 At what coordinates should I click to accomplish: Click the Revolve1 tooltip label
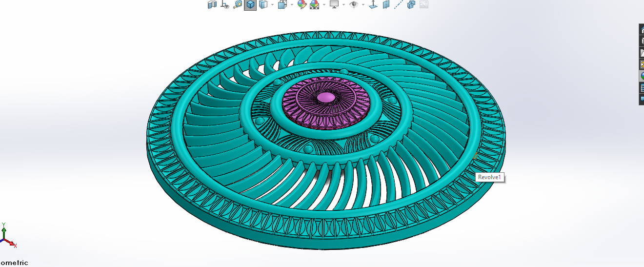tap(489, 177)
